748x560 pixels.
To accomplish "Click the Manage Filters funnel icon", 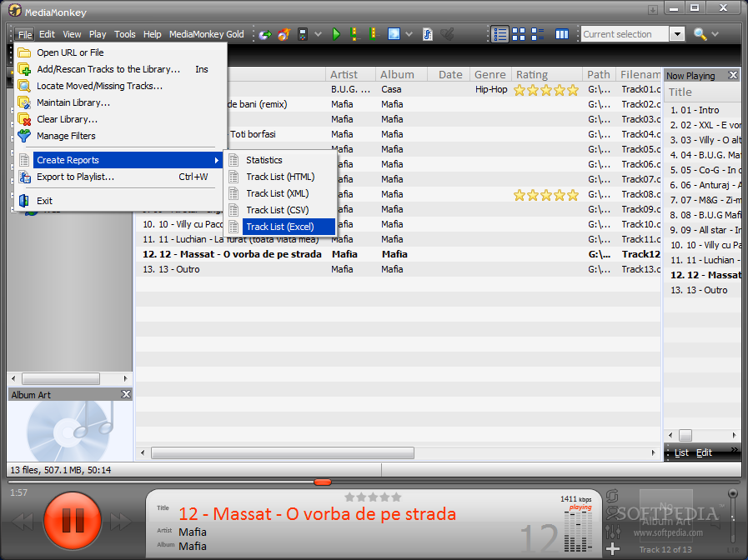I will click(x=24, y=136).
